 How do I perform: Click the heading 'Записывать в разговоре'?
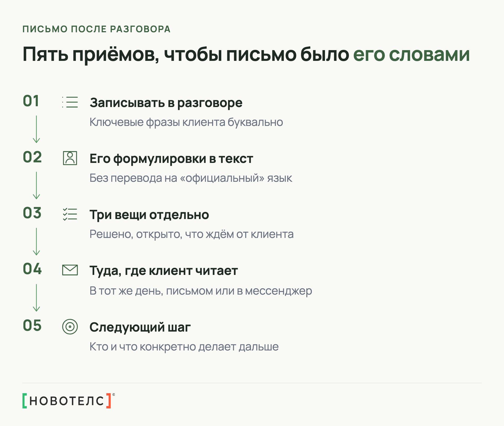(166, 103)
